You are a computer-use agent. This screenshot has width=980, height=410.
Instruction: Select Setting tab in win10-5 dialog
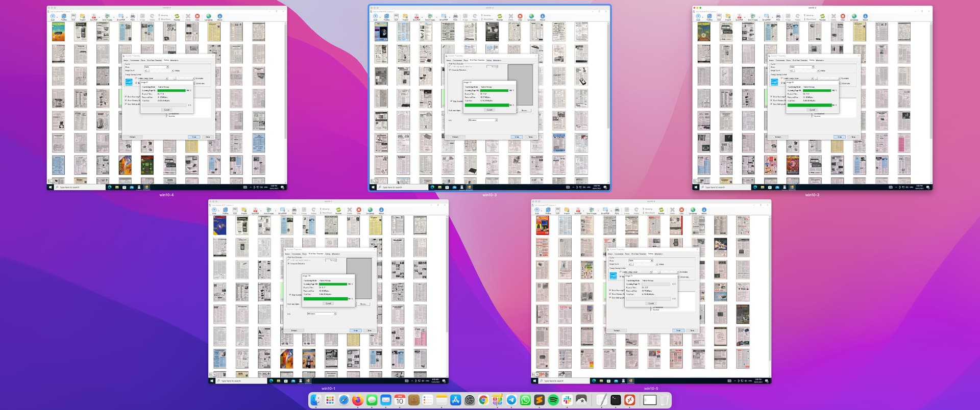(650, 254)
